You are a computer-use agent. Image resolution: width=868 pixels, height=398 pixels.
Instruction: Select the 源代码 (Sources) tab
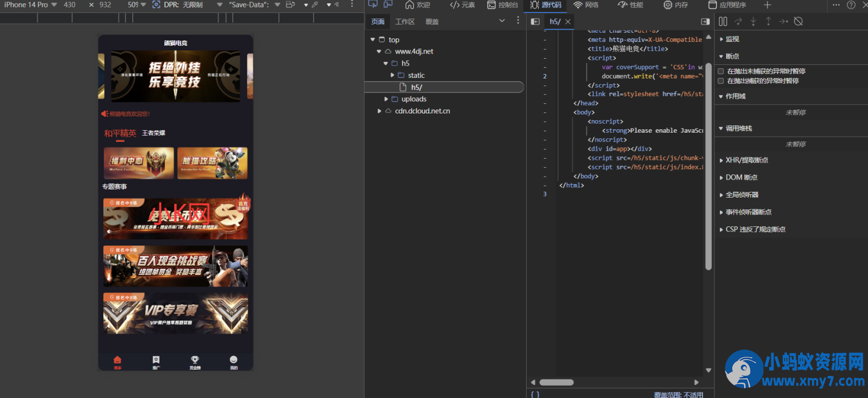point(546,5)
